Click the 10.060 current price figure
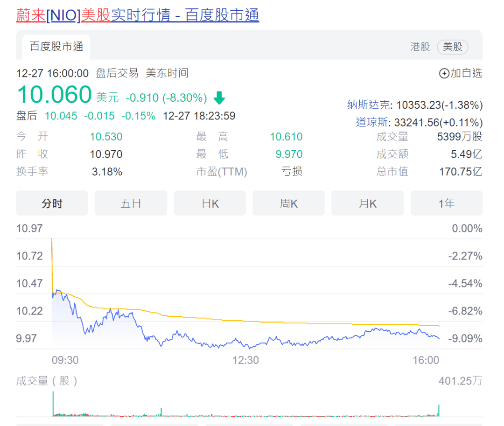Image resolution: width=504 pixels, height=426 pixels. pyautogui.click(x=54, y=94)
